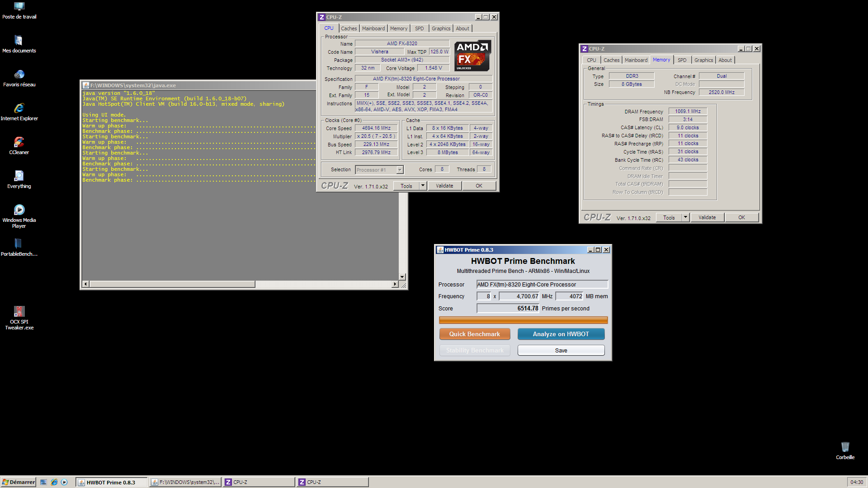Click console scroll right arrow
Screen dimensions: 868x488
tap(395, 284)
